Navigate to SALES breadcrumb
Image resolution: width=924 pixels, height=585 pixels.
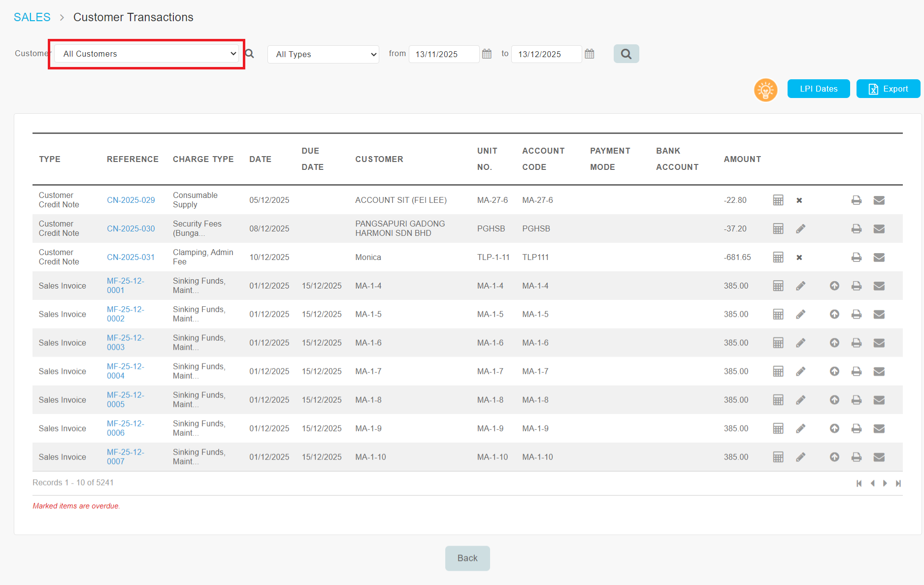tap(32, 17)
